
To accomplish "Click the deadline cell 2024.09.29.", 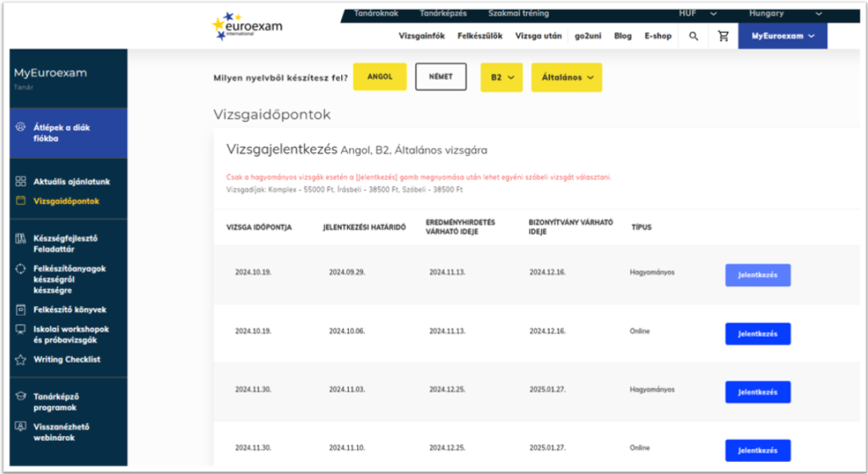I will [346, 272].
